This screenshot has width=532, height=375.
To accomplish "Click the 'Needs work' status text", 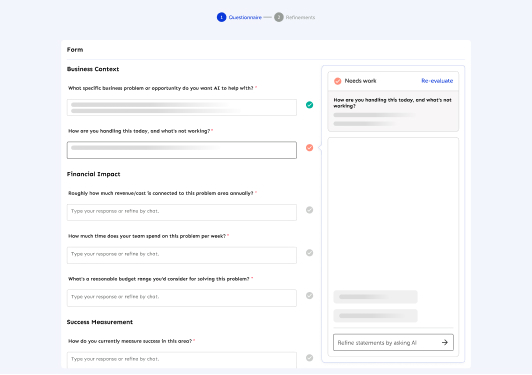I will pyautogui.click(x=360, y=81).
